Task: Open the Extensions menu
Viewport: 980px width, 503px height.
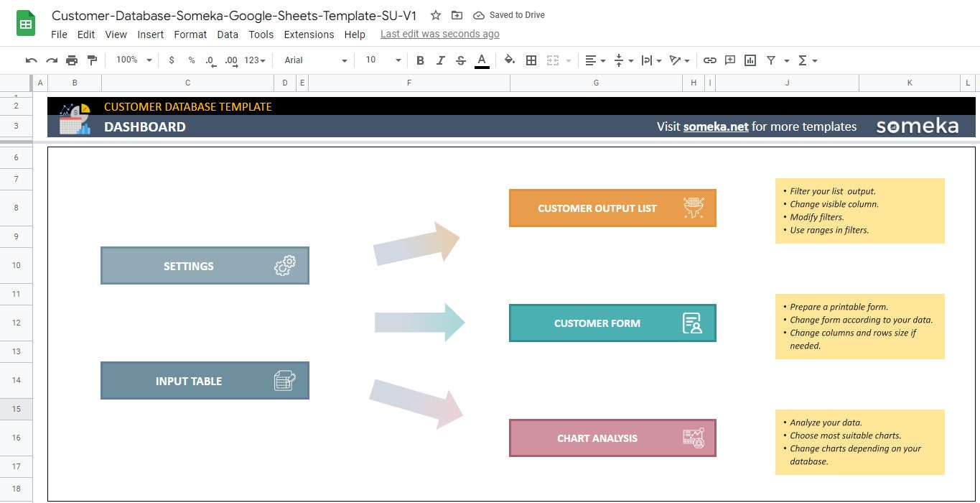Action: [x=309, y=34]
